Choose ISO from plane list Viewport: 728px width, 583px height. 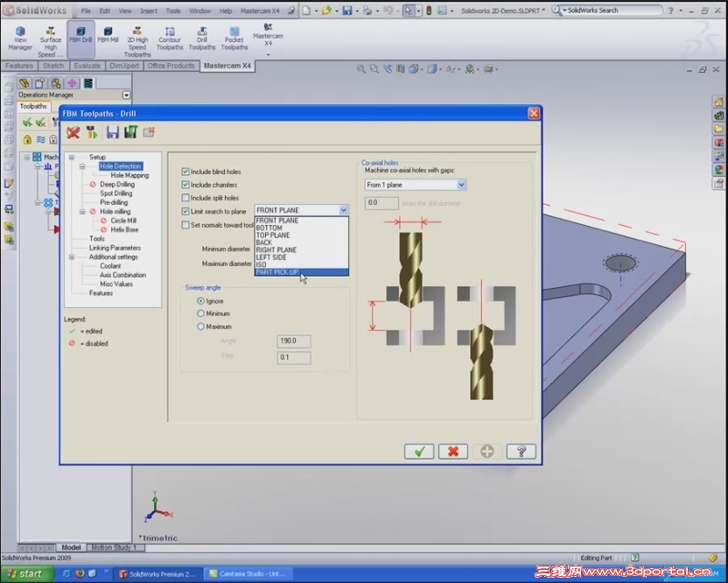[x=302, y=264]
